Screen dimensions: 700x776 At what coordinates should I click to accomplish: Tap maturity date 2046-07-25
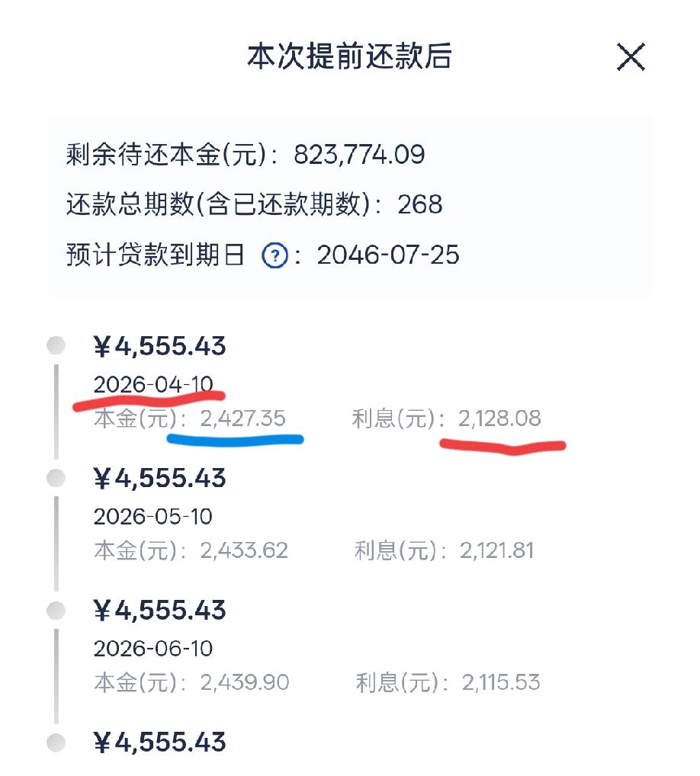(388, 255)
